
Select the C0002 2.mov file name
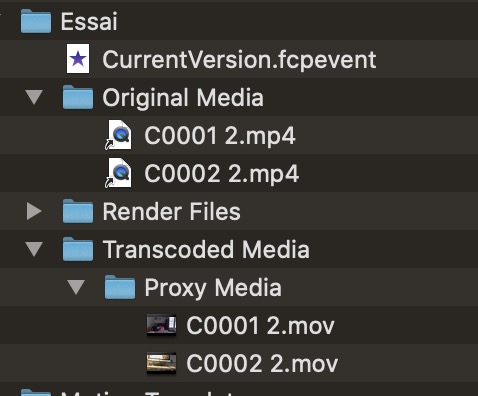tap(262, 364)
